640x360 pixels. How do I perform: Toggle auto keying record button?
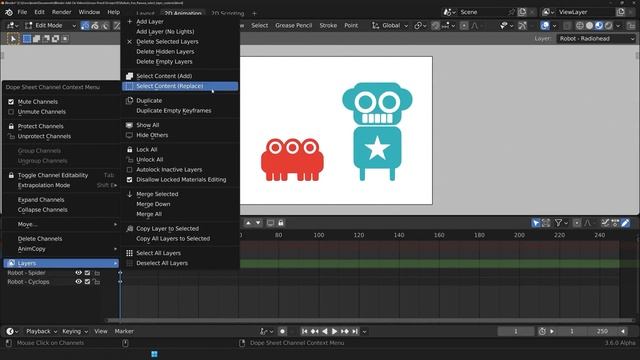(282, 331)
